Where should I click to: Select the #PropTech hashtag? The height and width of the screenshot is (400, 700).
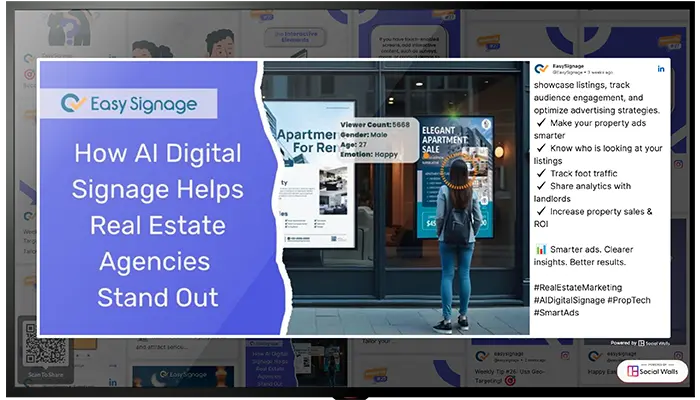pyautogui.click(x=629, y=300)
